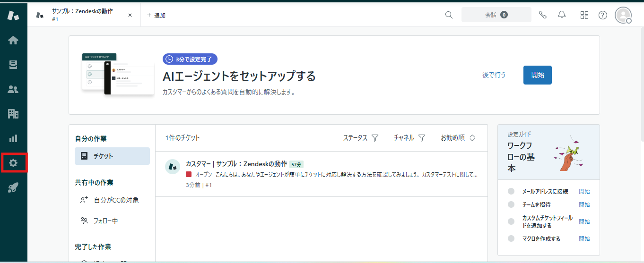Open Reporting bar chart icon

pos(13,138)
